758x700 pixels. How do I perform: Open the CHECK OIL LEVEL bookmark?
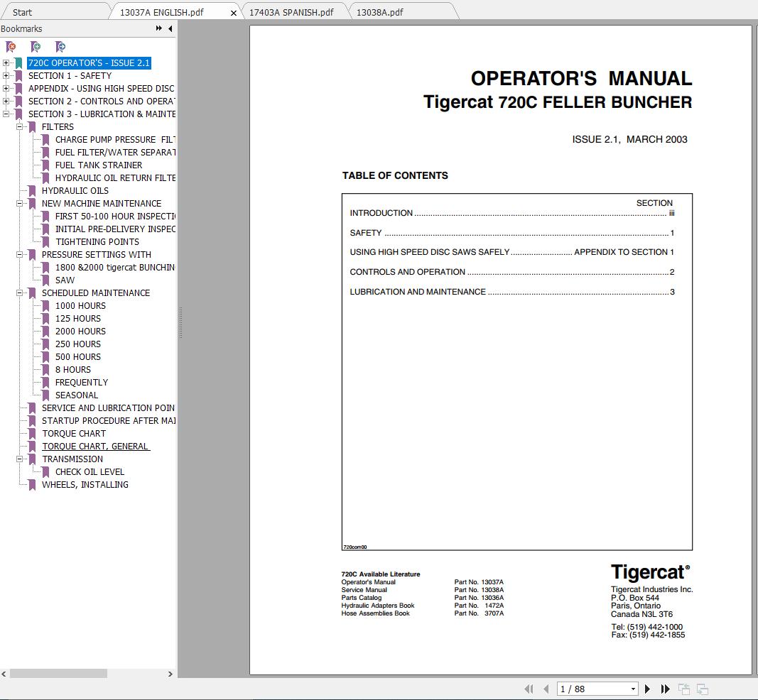[90, 471]
